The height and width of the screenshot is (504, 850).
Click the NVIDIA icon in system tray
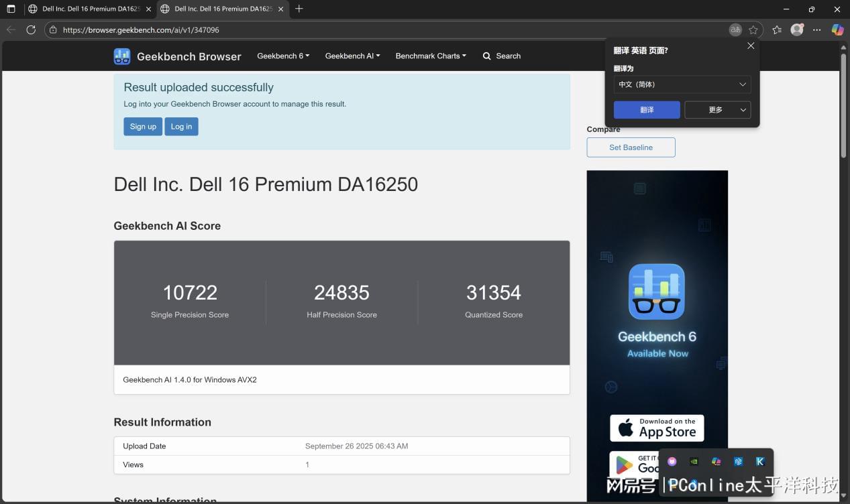point(694,461)
